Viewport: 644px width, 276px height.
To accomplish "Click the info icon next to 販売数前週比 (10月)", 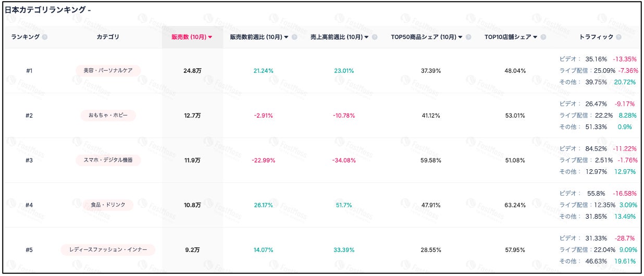I will coord(294,37).
